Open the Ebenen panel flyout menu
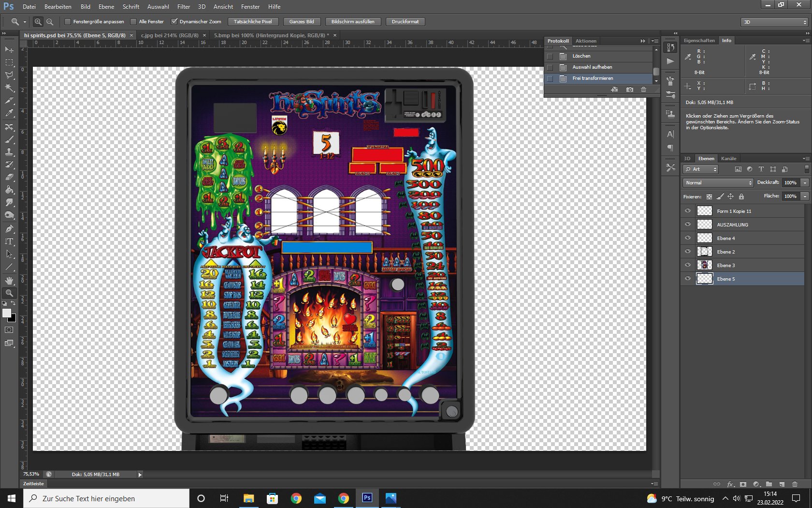This screenshot has width=812, height=508. (x=806, y=159)
